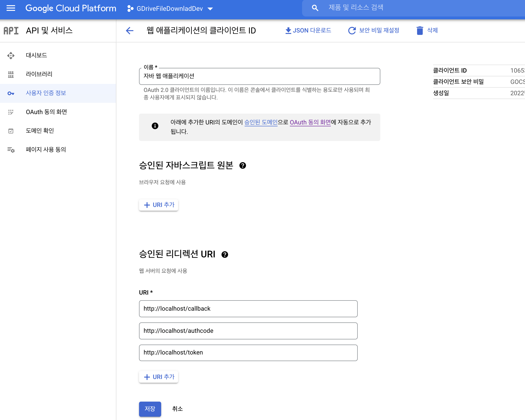Click the back arrow icon

coord(130,30)
